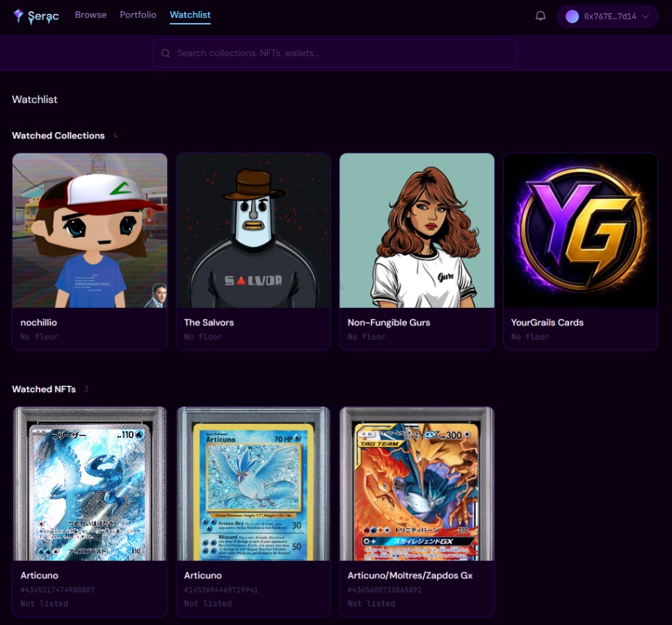This screenshot has height=625, width=672.
Task: Expand the wallet account chevron
Action: (x=646, y=17)
